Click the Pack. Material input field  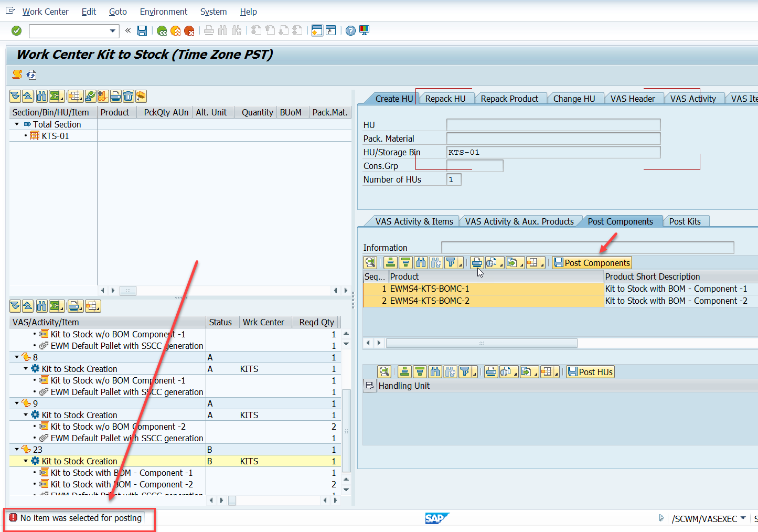(553, 139)
